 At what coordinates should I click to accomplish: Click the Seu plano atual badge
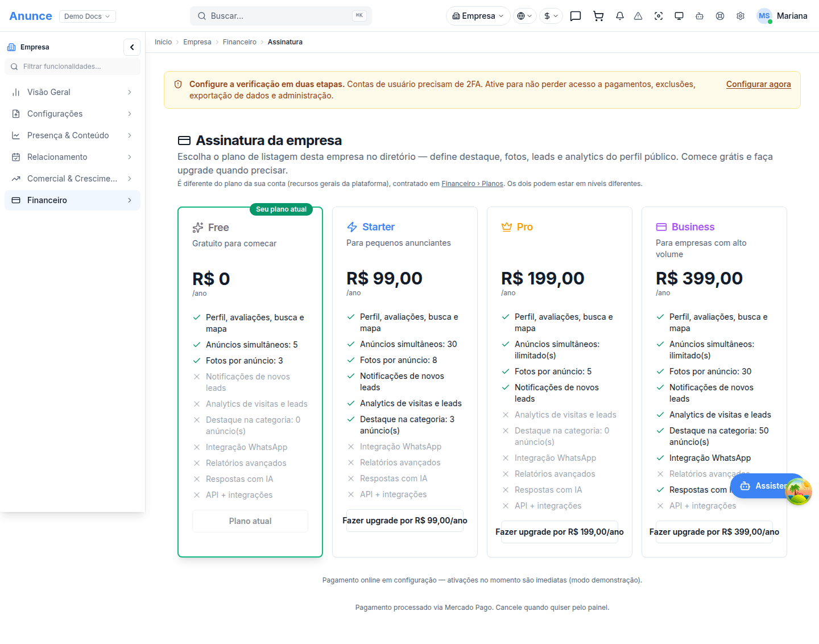(x=281, y=209)
